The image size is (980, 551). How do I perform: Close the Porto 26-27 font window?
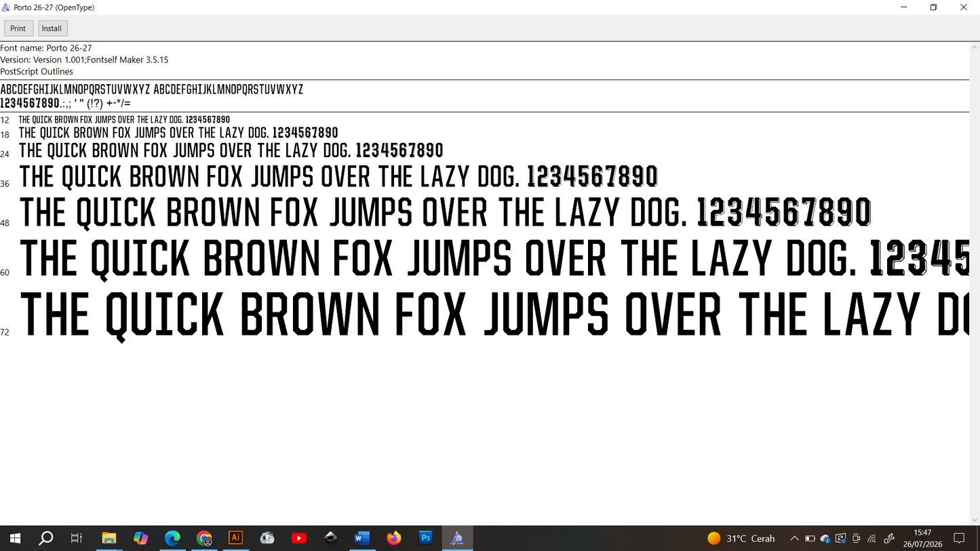click(x=964, y=7)
